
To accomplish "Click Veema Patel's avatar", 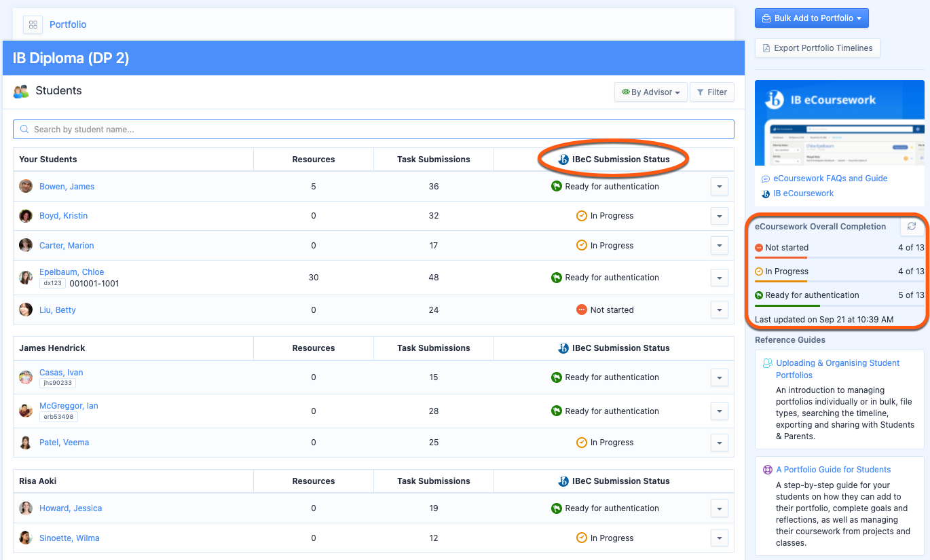I will 26,443.
